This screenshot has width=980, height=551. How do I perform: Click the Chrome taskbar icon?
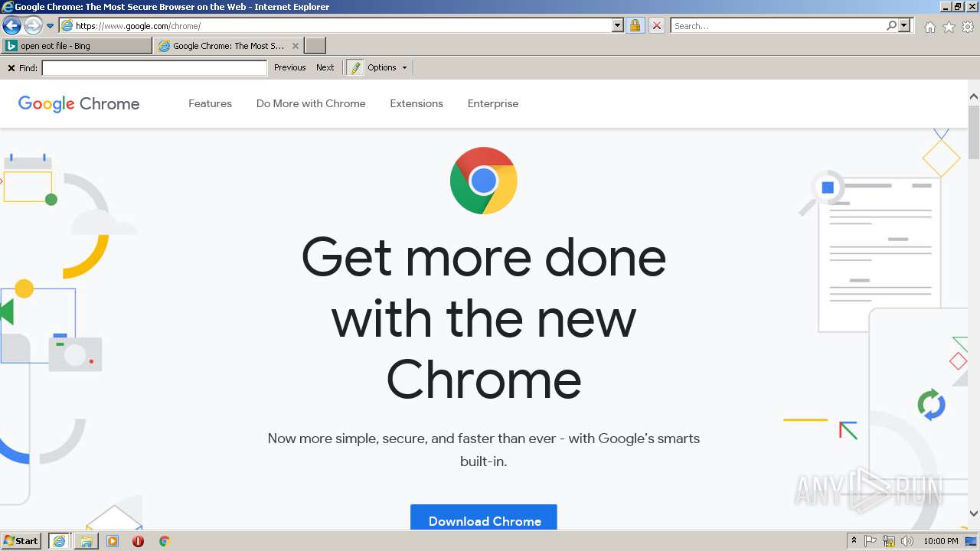tap(164, 541)
